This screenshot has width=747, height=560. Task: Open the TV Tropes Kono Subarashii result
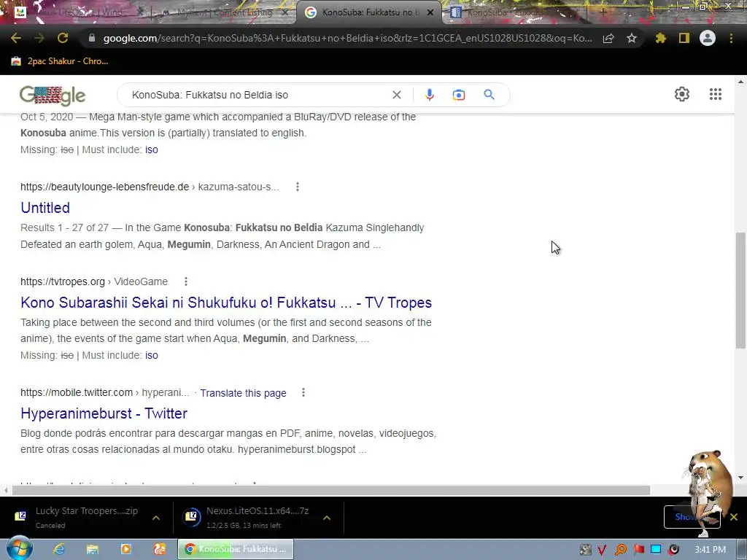226,303
